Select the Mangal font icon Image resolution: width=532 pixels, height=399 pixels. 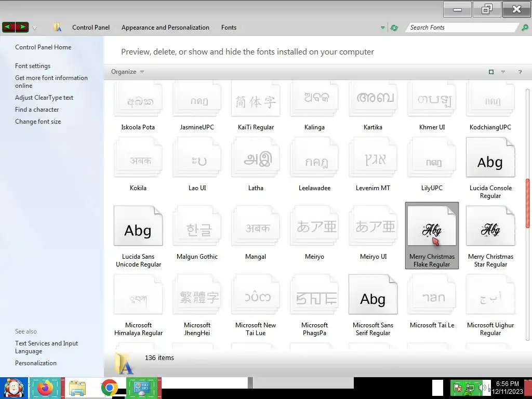[256, 226]
